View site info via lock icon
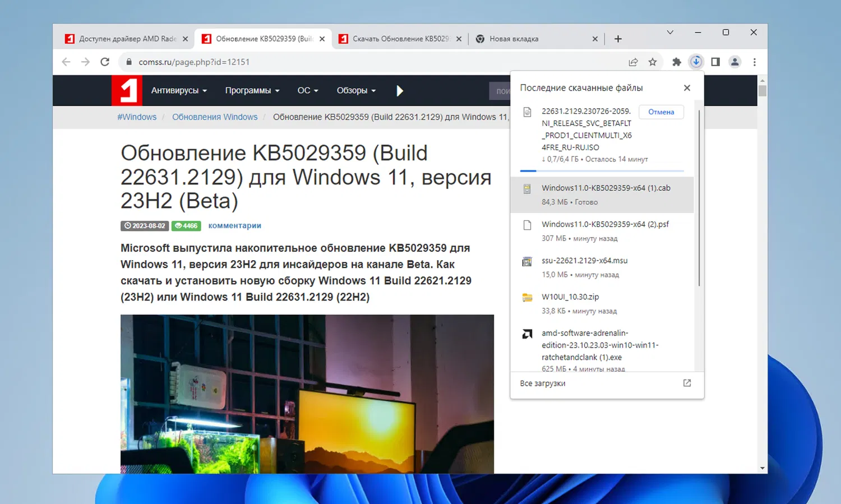The width and height of the screenshot is (841, 504). pos(129,62)
